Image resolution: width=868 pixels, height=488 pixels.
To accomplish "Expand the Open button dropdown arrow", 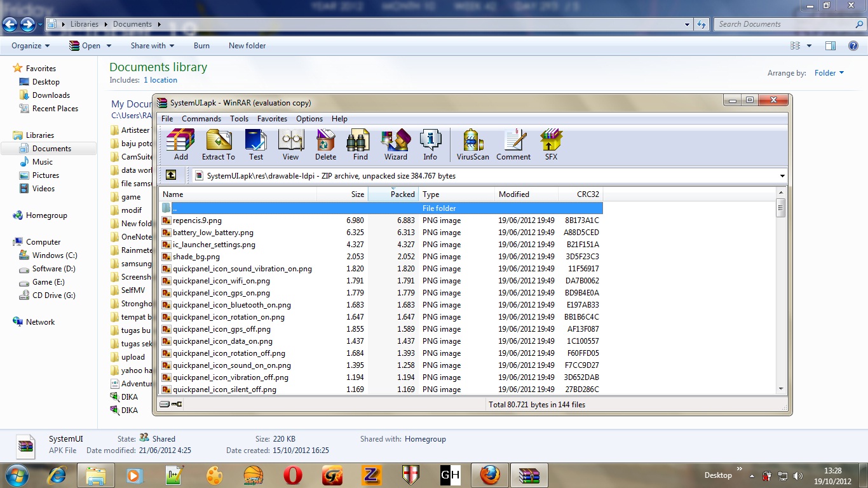I will point(109,46).
